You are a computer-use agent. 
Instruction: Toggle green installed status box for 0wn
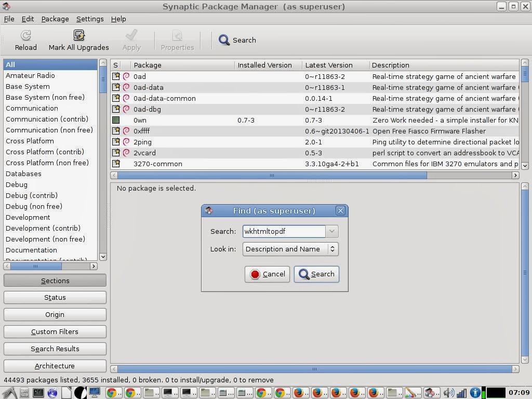point(116,120)
